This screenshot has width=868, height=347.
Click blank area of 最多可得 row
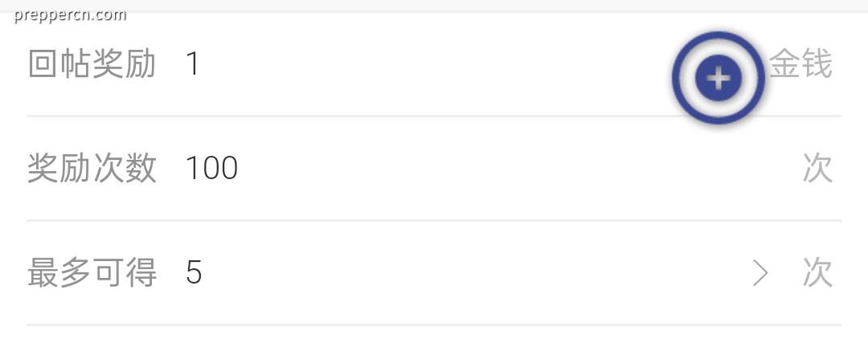click(x=470, y=272)
